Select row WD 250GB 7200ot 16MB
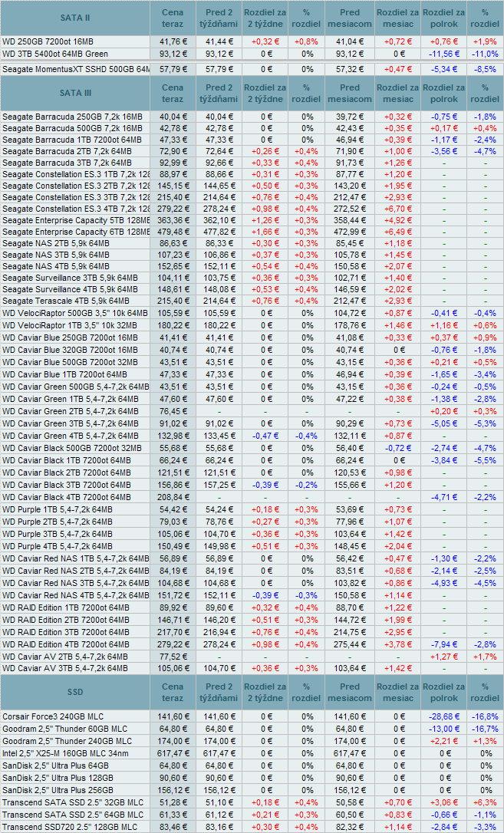Image resolution: width=504 pixels, height=833 pixels. [x=252, y=41]
